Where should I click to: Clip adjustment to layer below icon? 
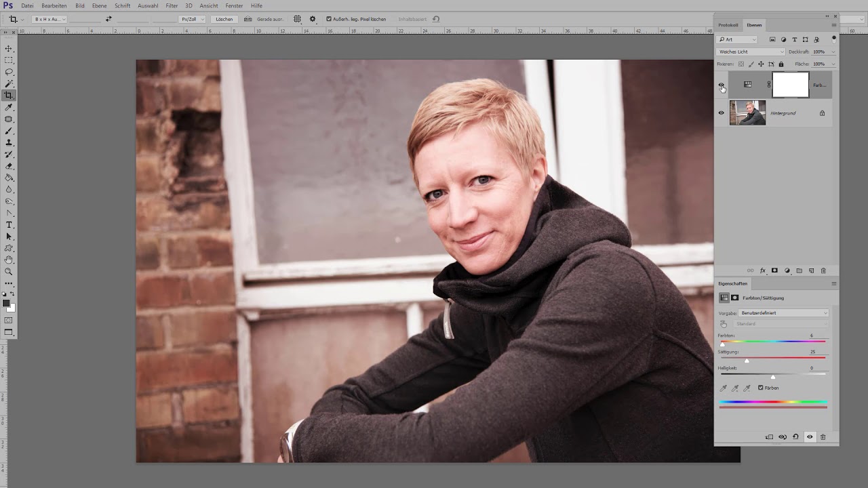(769, 437)
